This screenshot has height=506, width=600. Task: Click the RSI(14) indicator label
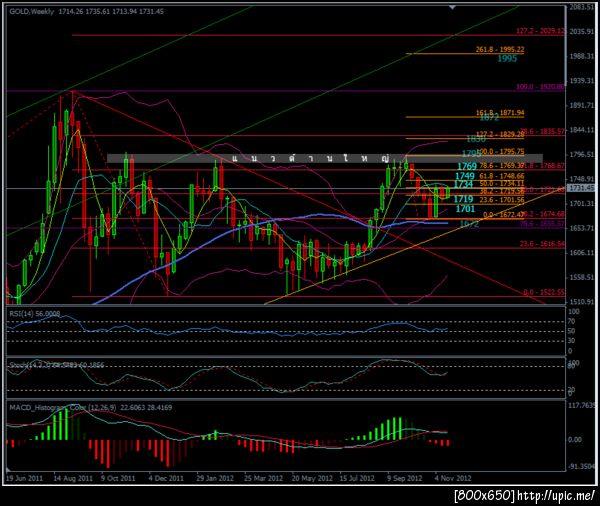(35, 314)
